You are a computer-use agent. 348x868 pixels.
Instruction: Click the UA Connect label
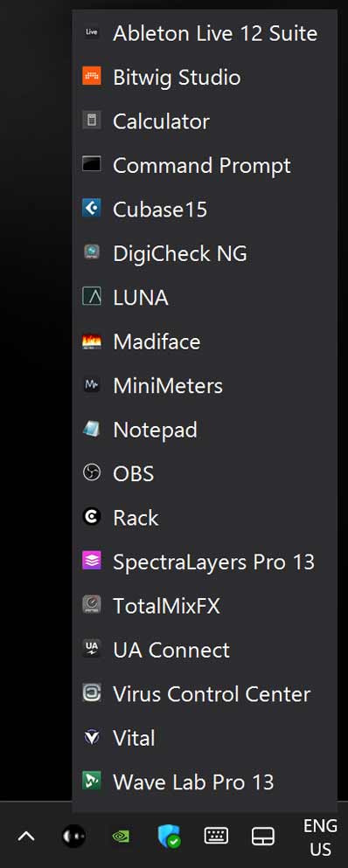[171, 650]
